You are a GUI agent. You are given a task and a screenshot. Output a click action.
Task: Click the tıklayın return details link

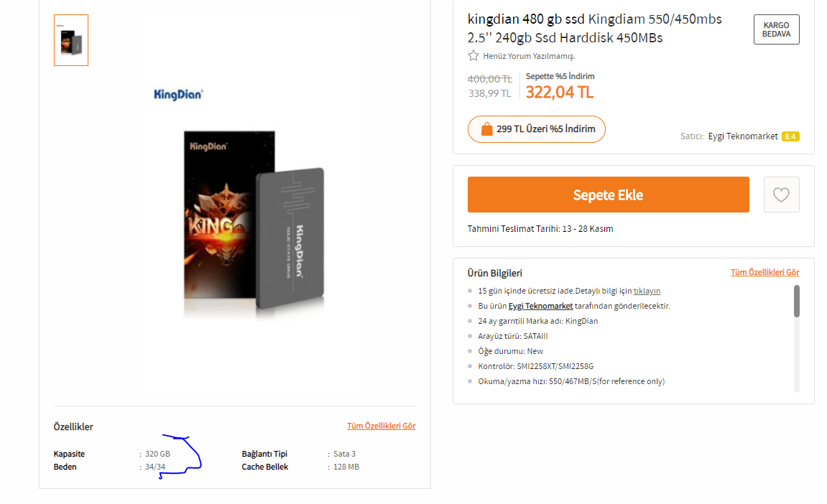coord(647,291)
